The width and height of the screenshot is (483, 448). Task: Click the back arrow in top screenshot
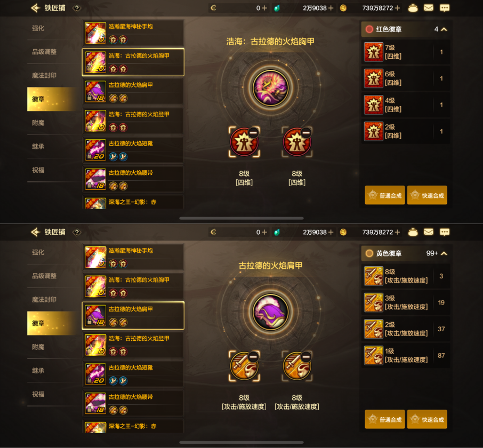36,8
